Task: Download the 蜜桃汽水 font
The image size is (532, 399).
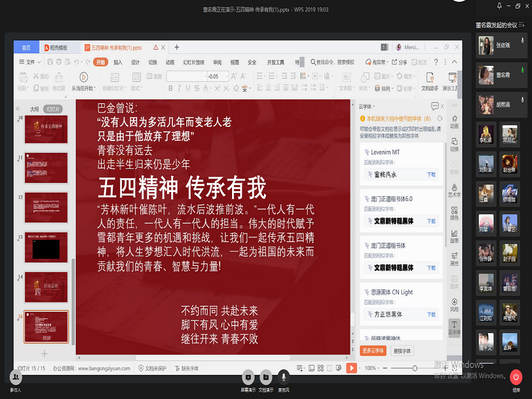Action: pyautogui.click(x=431, y=174)
